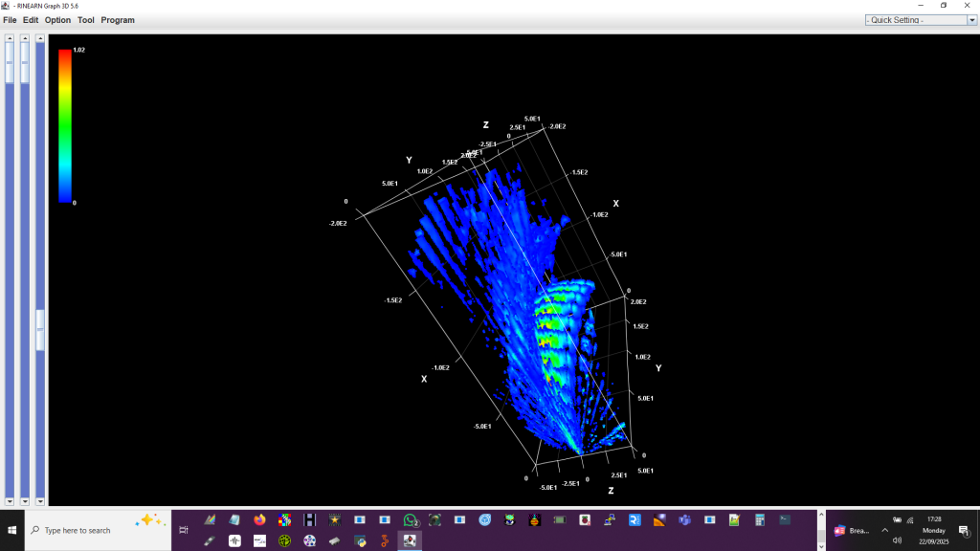Screen dimensions: 980x551
Task: Open the notification center icon
Action: tap(964, 530)
